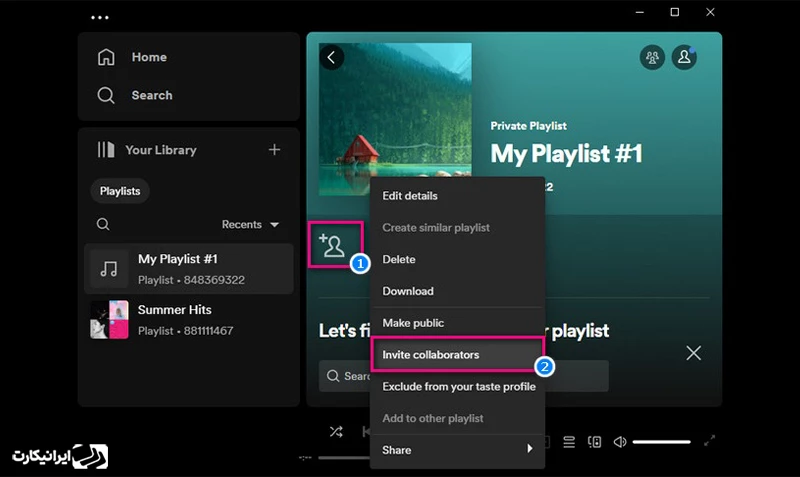Choose Add to other playlist item
Image resolution: width=800 pixels, height=477 pixels.
(457, 418)
